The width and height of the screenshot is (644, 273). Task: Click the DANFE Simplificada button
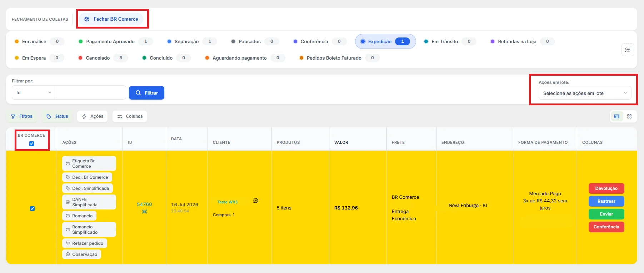coord(89,202)
